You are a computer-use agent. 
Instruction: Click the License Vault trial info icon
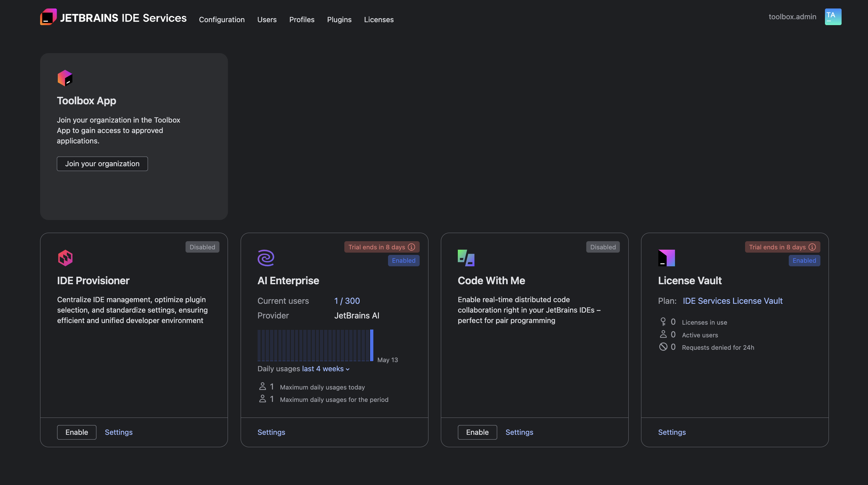(x=812, y=247)
